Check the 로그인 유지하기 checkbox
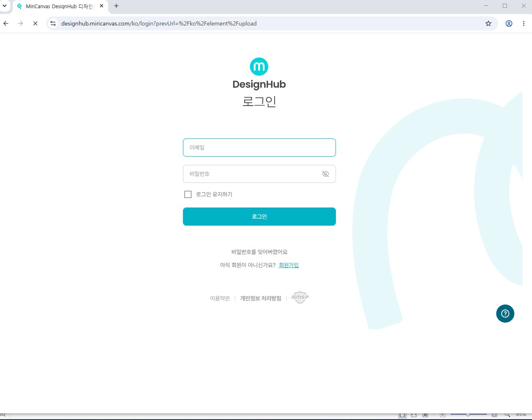Screen dimensions: 532x420 coord(188,194)
